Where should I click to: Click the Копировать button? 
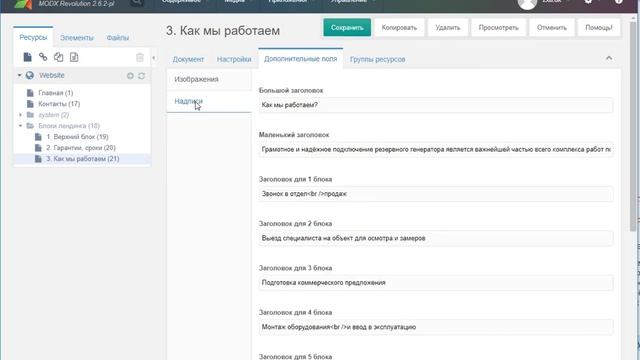(x=399, y=27)
